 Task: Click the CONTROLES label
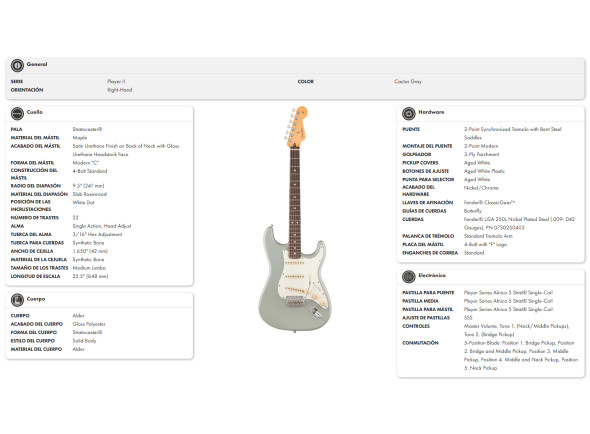416,326
